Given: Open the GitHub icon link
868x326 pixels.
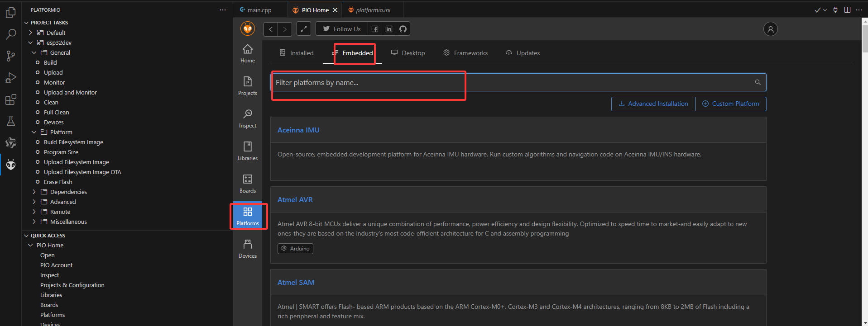Looking at the screenshot, I should (403, 29).
